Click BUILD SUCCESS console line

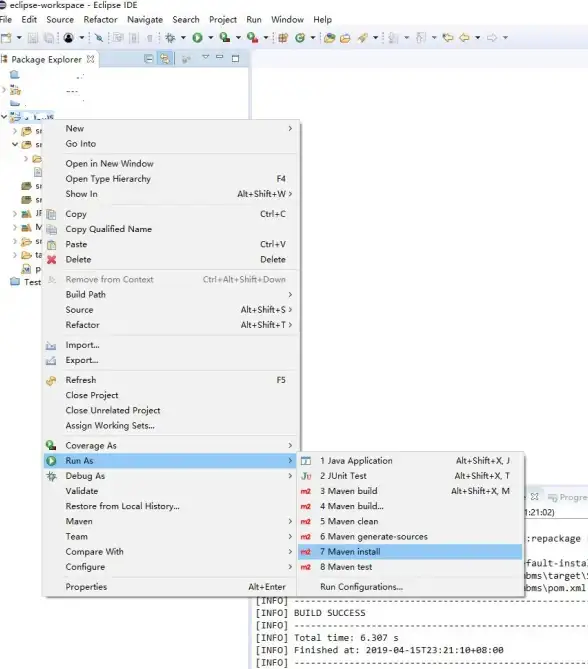(329, 613)
